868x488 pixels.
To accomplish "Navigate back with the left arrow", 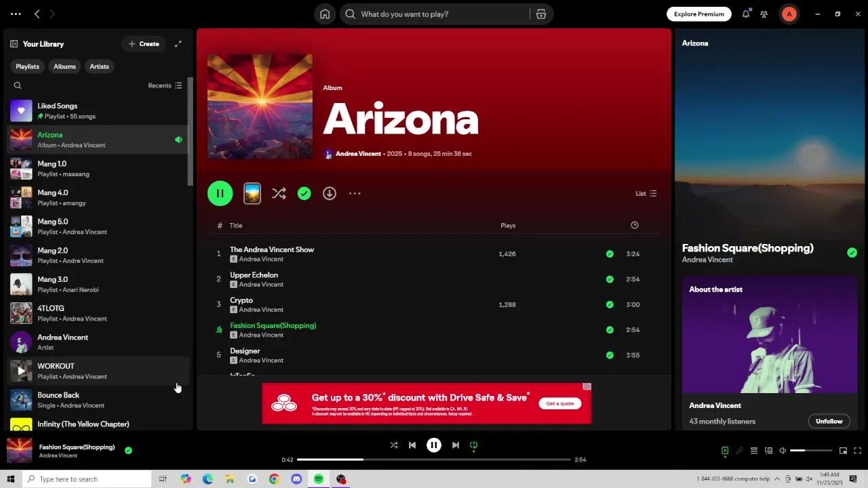I will coord(37,14).
